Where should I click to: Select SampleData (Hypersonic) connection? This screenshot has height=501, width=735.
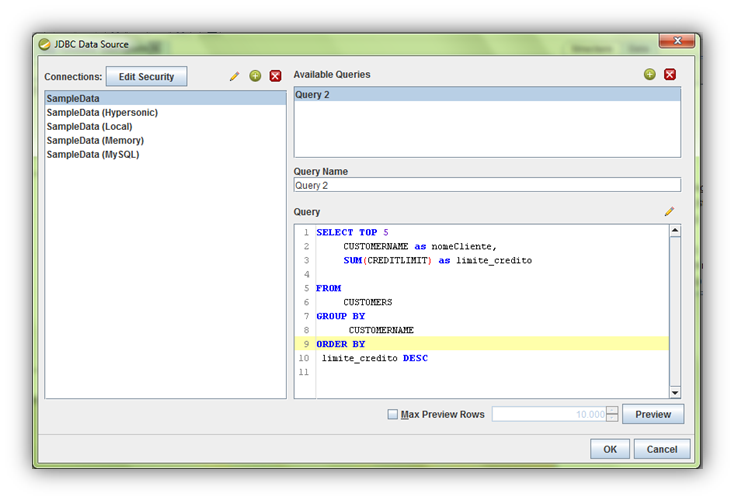(102, 113)
